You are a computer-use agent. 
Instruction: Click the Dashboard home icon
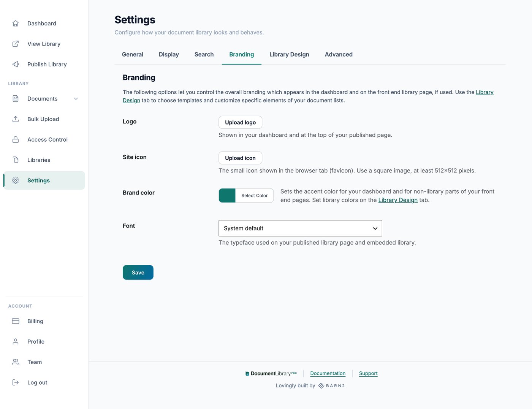coord(16,24)
